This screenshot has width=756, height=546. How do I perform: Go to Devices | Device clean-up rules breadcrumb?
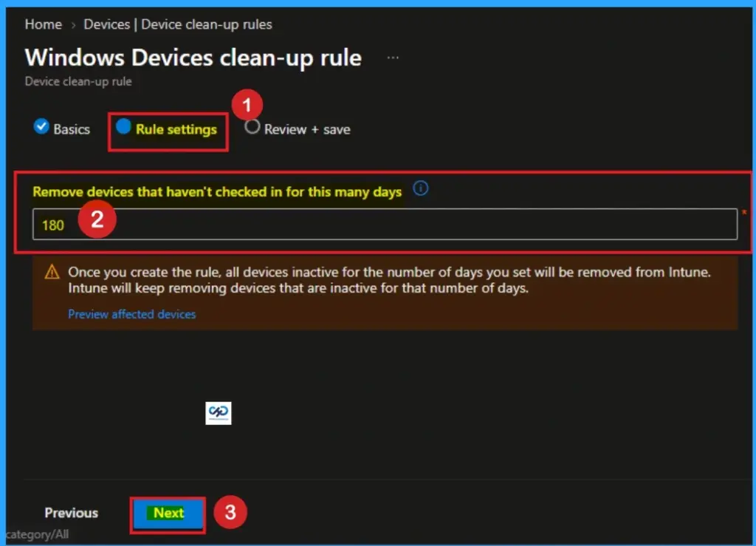pos(177,24)
